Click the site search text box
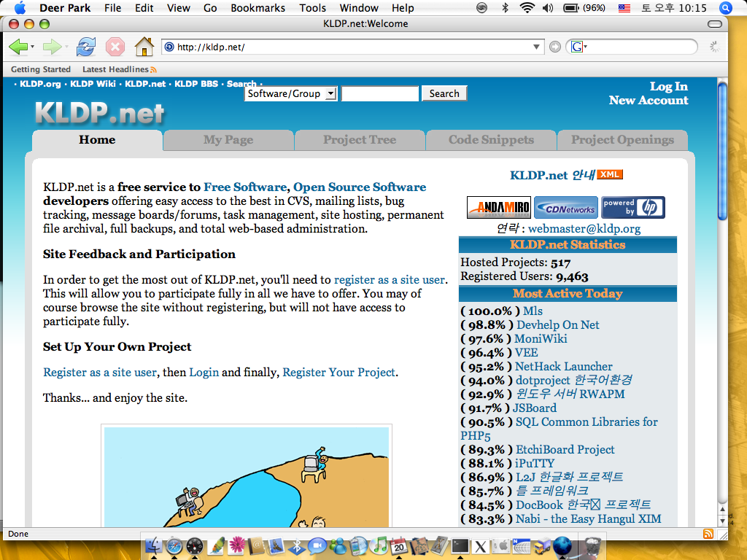The image size is (747, 560). pyautogui.click(x=379, y=93)
